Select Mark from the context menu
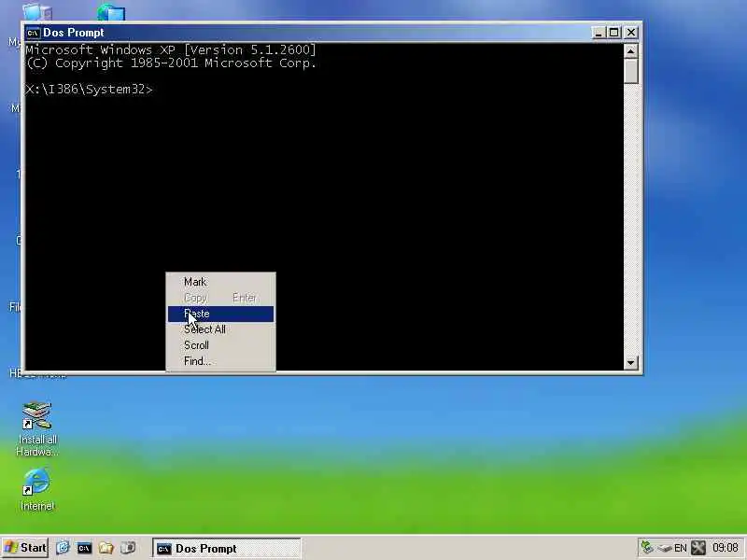The width and height of the screenshot is (747, 560). [x=220, y=282]
